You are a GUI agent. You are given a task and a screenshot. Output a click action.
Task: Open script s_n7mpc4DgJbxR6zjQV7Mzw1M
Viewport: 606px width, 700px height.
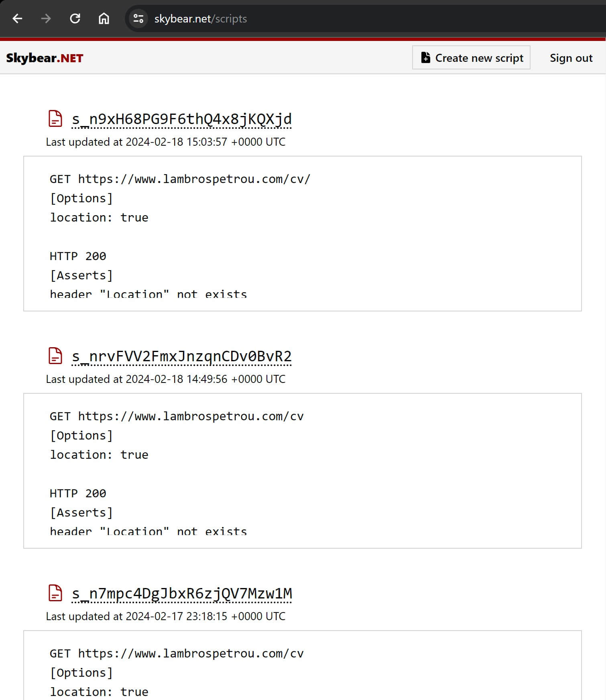[x=182, y=594]
